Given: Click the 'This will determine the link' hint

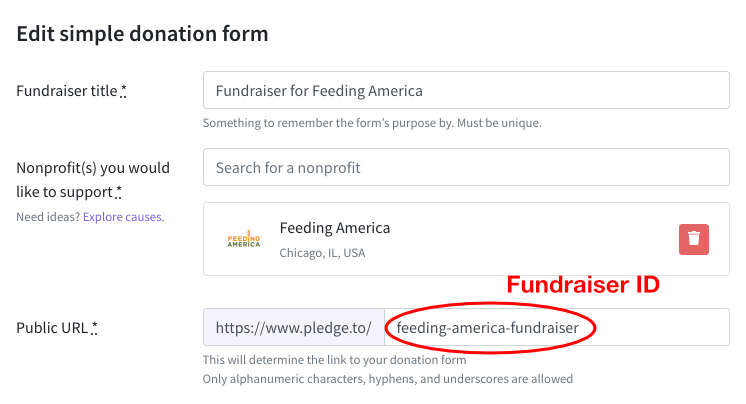Looking at the screenshot, I should click(x=335, y=360).
